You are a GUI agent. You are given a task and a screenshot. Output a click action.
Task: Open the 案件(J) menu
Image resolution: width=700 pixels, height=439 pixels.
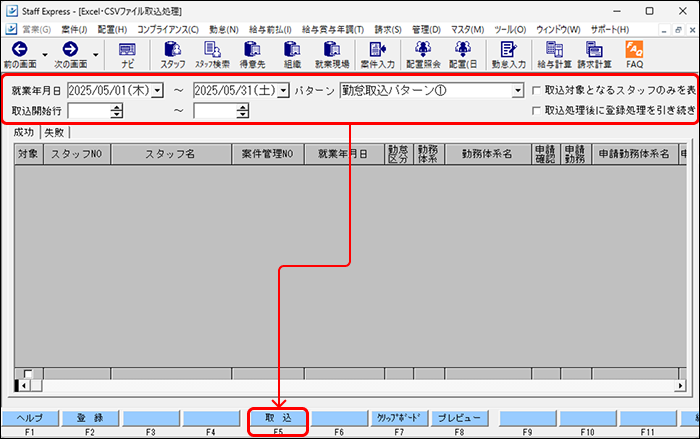(x=74, y=29)
